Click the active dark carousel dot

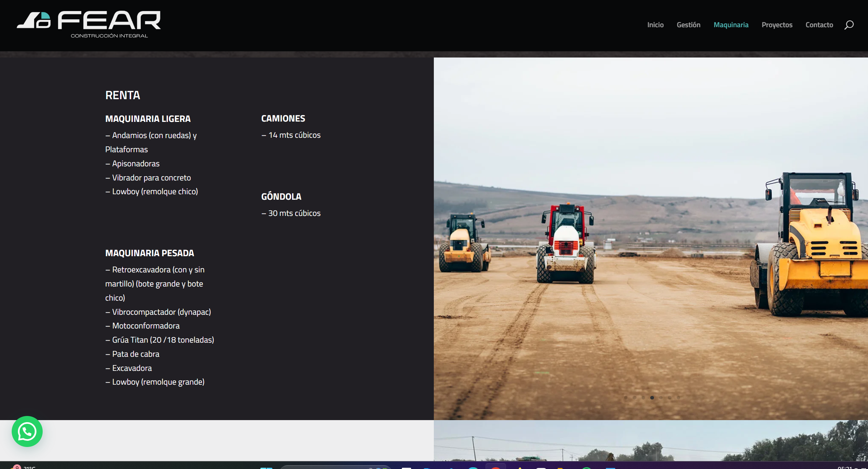pyautogui.click(x=652, y=397)
